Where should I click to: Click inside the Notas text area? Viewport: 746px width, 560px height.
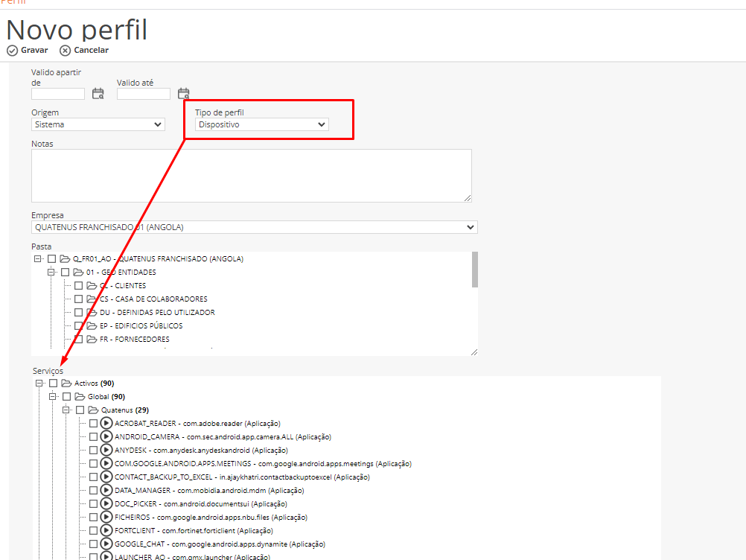click(251, 175)
